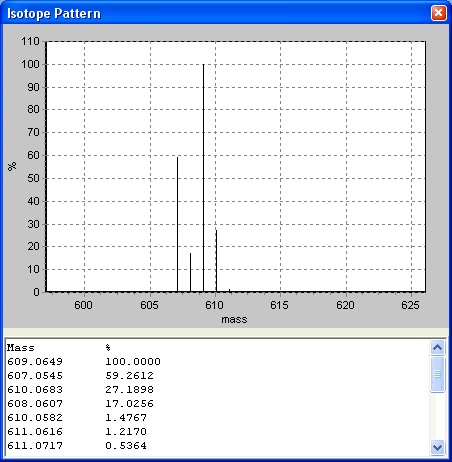Click the small peak at mass 608
The image size is (452, 462).
pos(190,273)
